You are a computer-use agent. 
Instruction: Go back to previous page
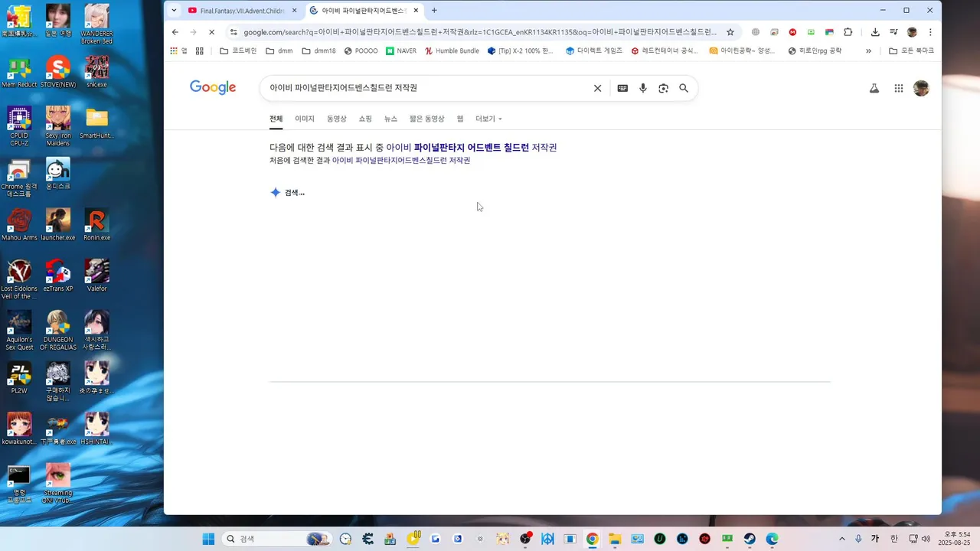(175, 32)
